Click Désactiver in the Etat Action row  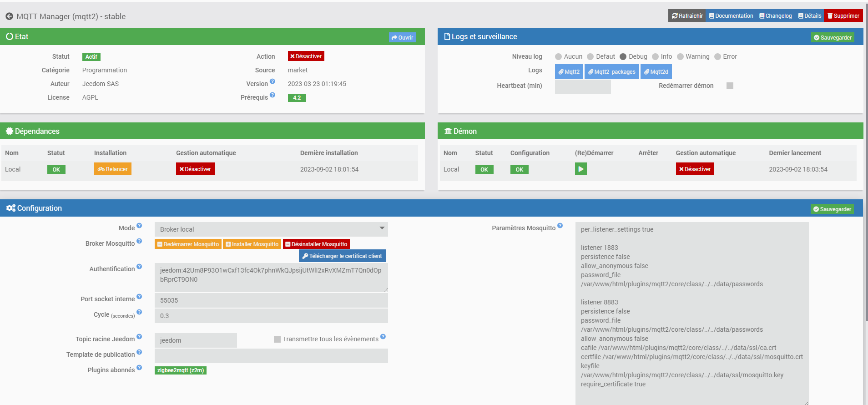[x=306, y=56]
